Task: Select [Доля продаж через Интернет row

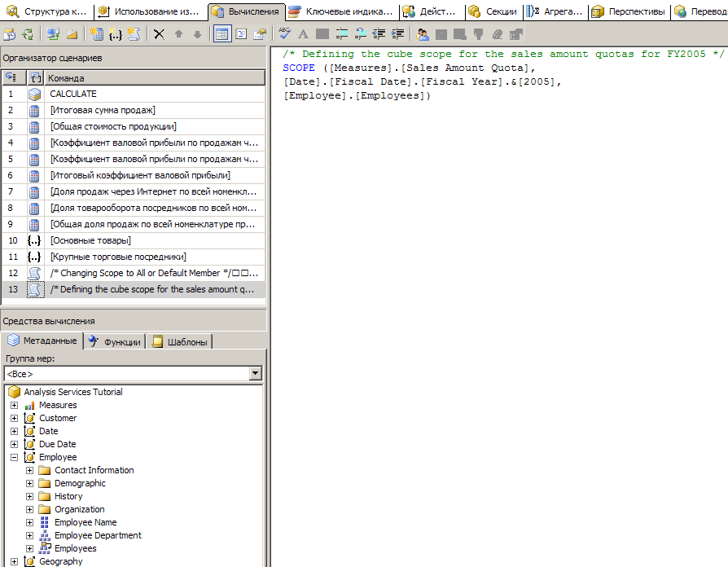Action: tap(134, 191)
